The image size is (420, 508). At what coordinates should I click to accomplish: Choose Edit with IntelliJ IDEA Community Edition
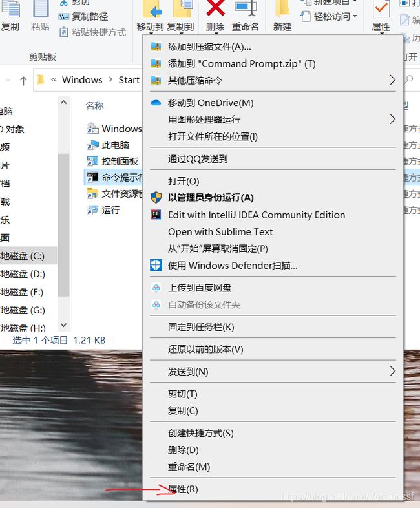click(273, 215)
